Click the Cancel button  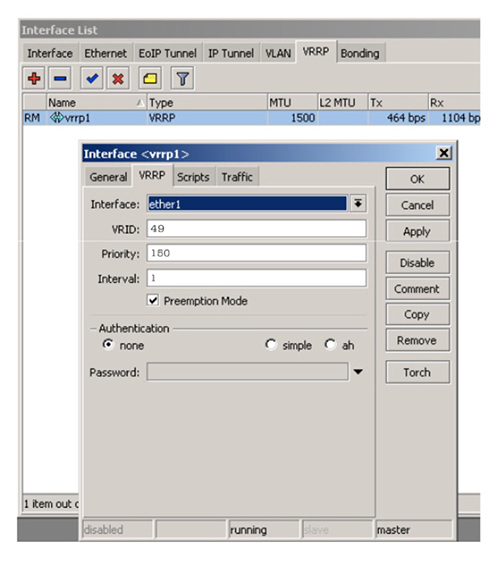(418, 205)
